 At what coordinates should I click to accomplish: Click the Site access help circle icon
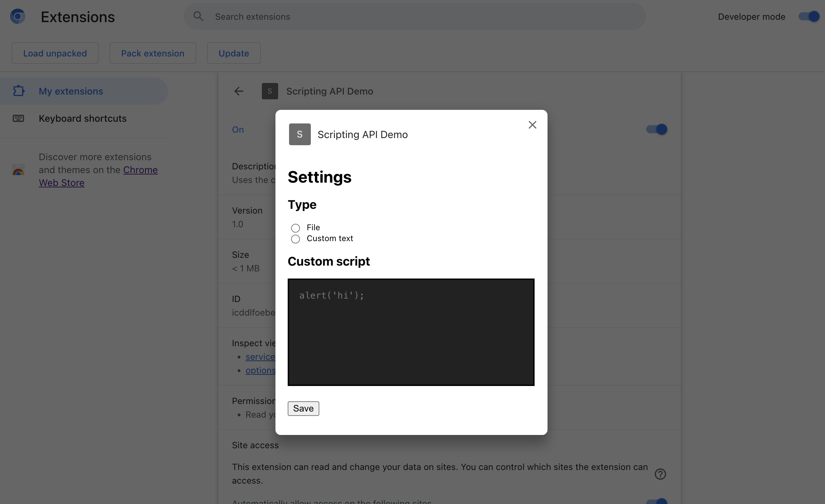click(x=660, y=474)
